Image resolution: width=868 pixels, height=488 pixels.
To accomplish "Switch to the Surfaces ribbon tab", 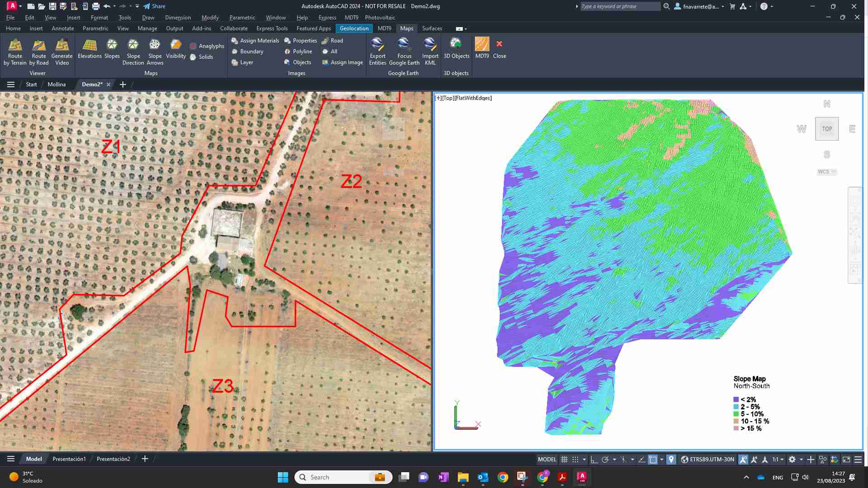I will (432, 28).
